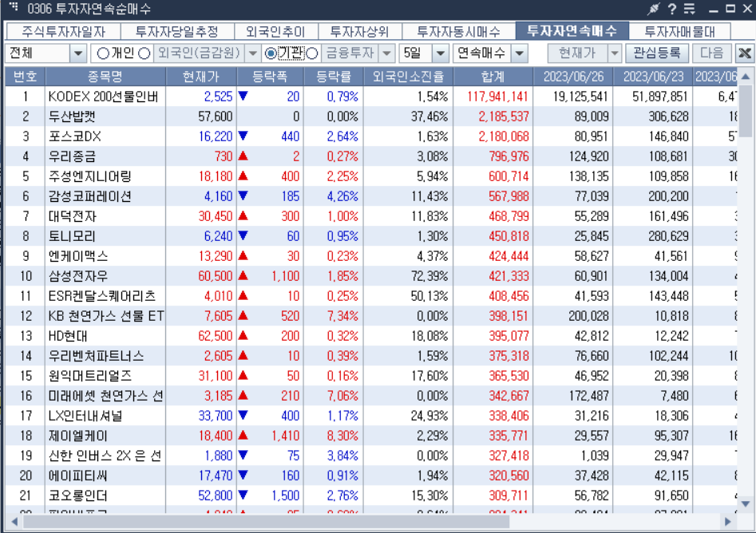Image resolution: width=756 pixels, height=533 pixels.
Task: Select the LX인터내셔널 row
Action: click(x=371, y=416)
